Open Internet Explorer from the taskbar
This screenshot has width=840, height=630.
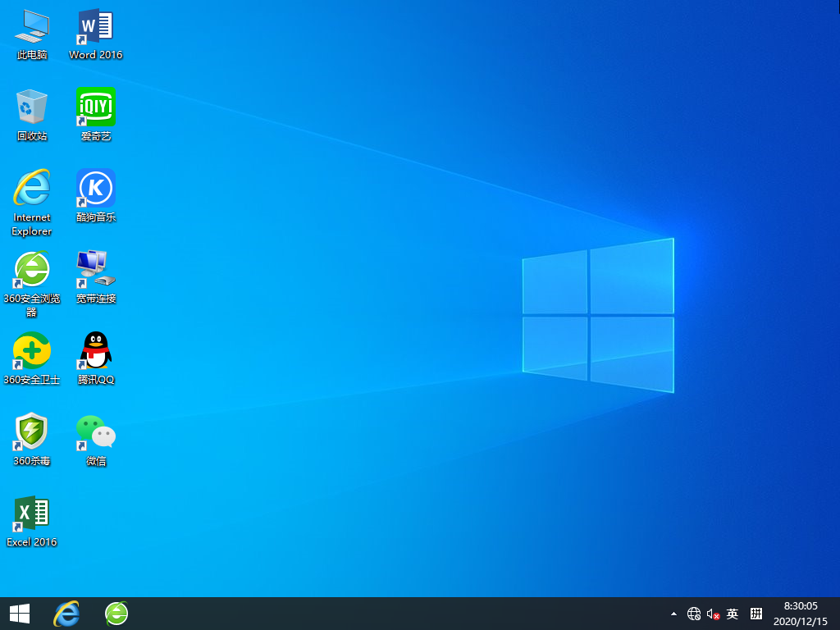(x=66, y=614)
